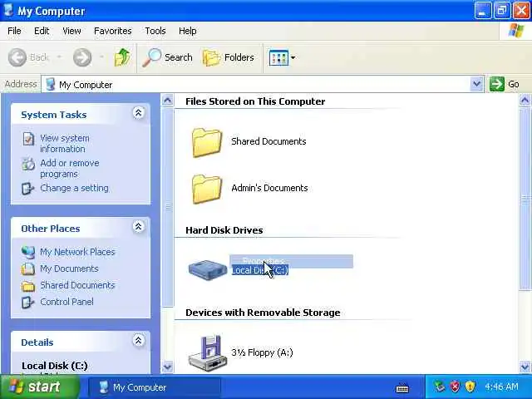Click the Local Disk (C:) label
The width and height of the screenshot is (532, 399).
[x=260, y=270]
